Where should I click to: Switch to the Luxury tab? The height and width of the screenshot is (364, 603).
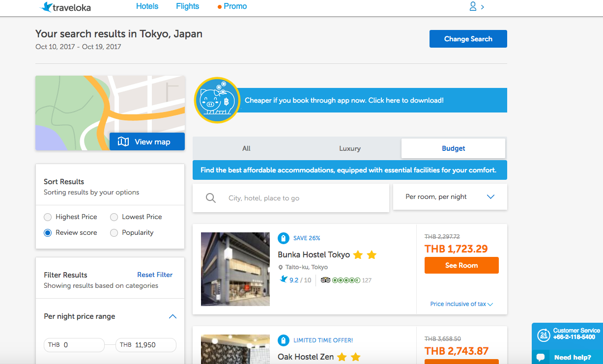pyautogui.click(x=350, y=148)
